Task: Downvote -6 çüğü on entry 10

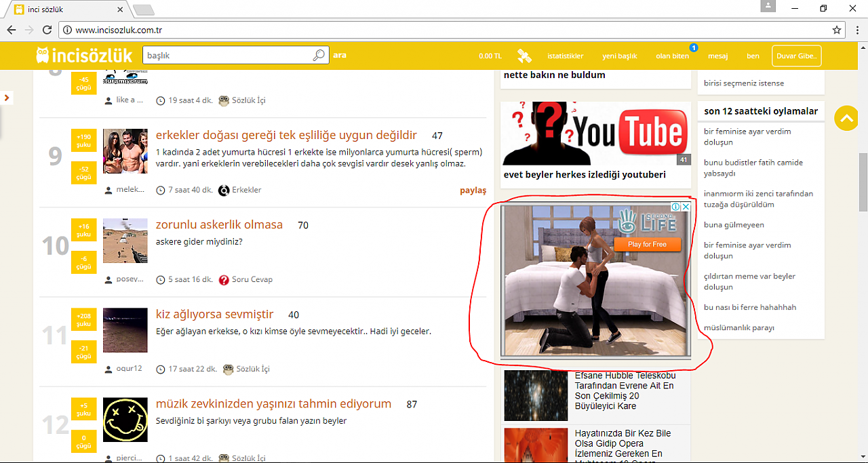Action: [x=84, y=262]
